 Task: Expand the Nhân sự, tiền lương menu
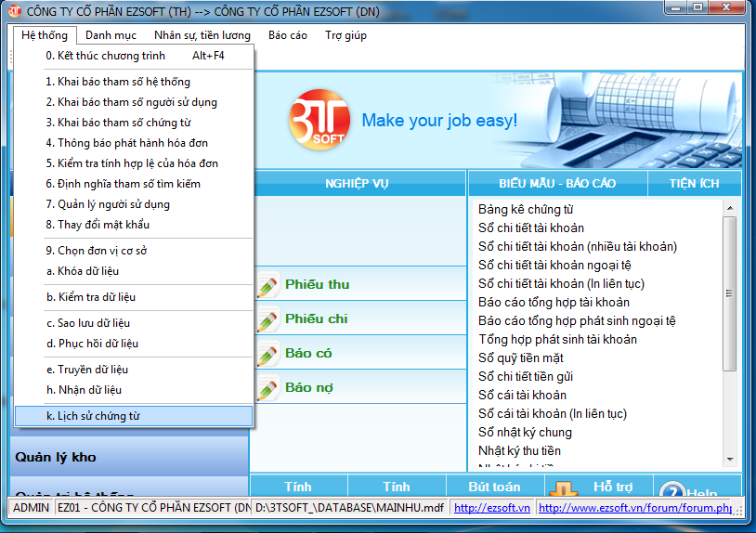[x=202, y=35]
